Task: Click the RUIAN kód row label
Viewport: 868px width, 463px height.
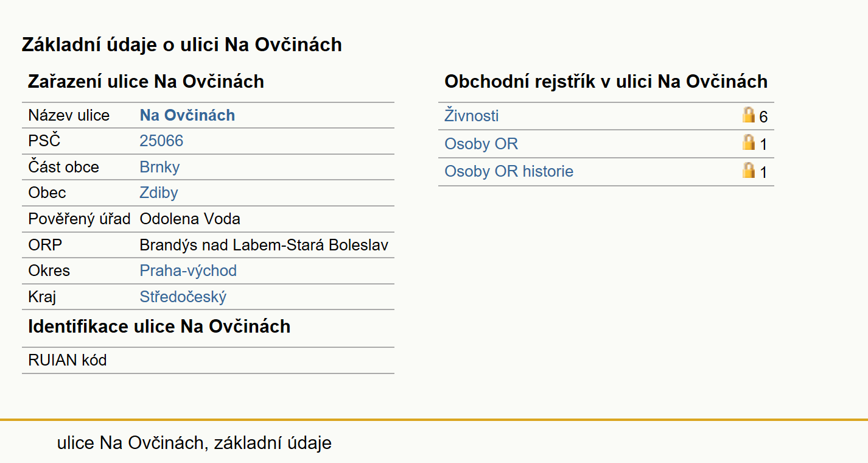Action: (x=68, y=361)
